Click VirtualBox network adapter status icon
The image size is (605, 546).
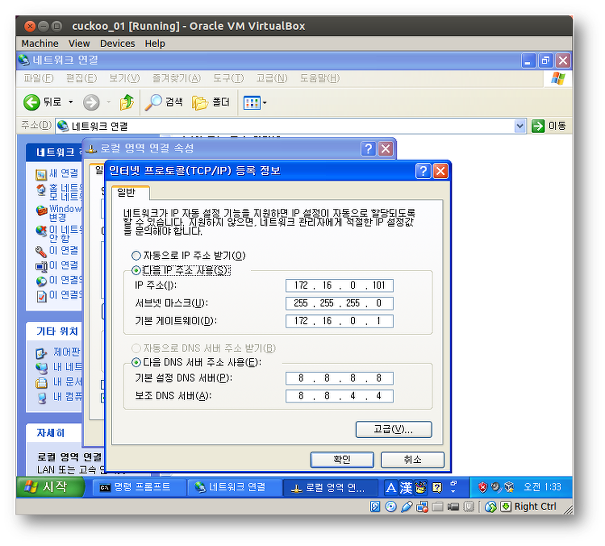click(x=422, y=507)
